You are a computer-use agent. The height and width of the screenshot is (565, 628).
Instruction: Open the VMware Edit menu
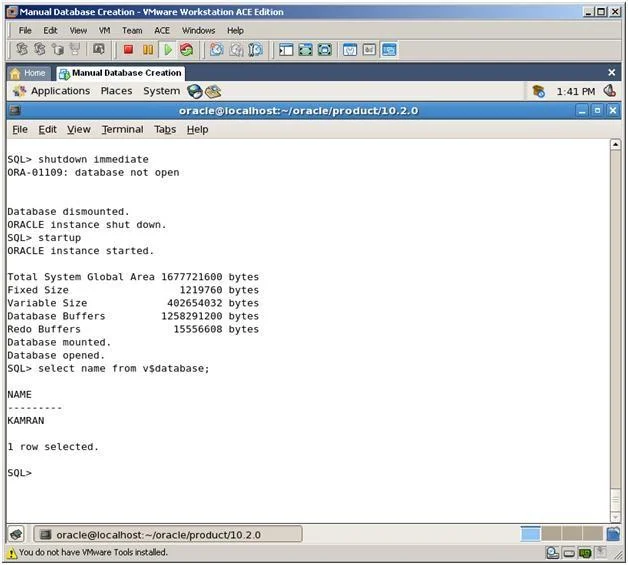pos(50,30)
